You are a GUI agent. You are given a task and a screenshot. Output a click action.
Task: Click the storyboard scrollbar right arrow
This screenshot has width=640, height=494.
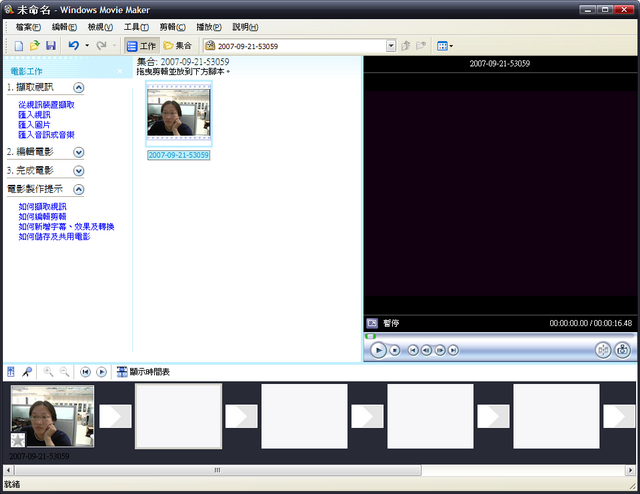(x=631, y=470)
